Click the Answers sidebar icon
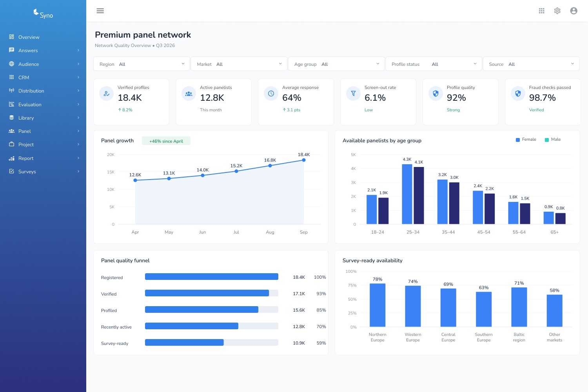Screen dimensions: 588x392 (x=12, y=50)
